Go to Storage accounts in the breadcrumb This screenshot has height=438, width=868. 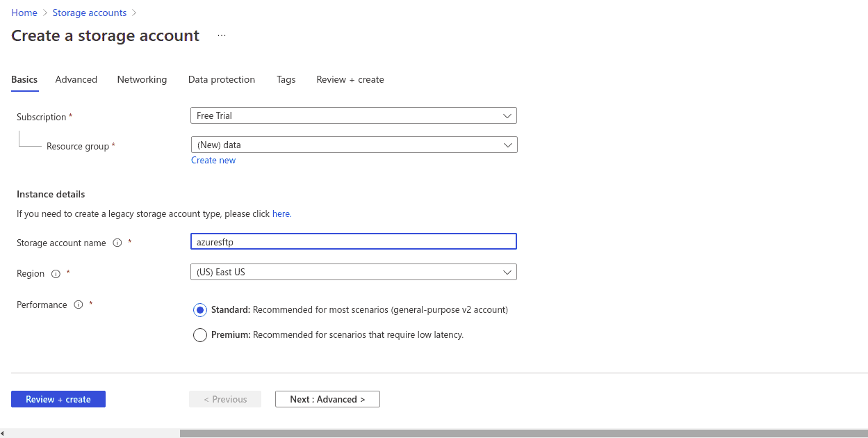pos(90,13)
